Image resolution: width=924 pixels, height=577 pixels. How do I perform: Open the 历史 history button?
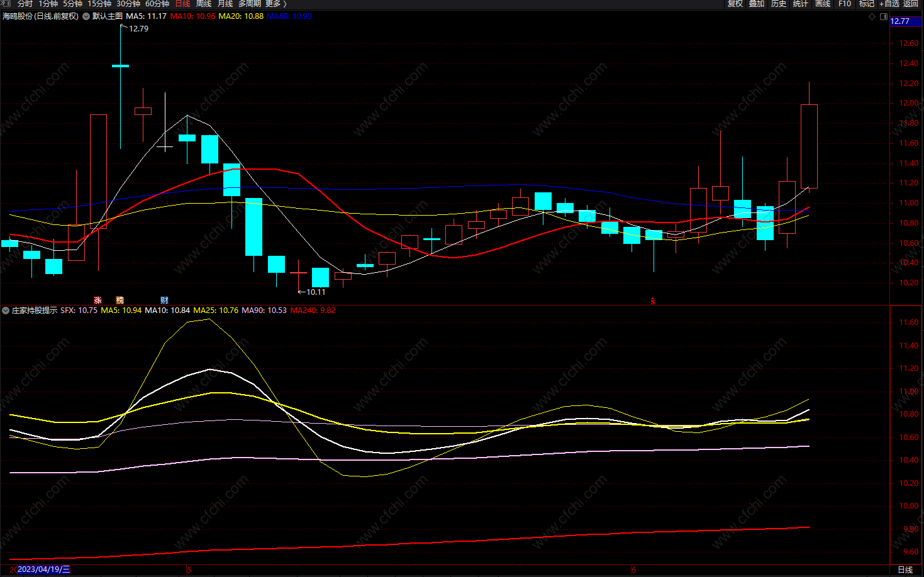[779, 3]
